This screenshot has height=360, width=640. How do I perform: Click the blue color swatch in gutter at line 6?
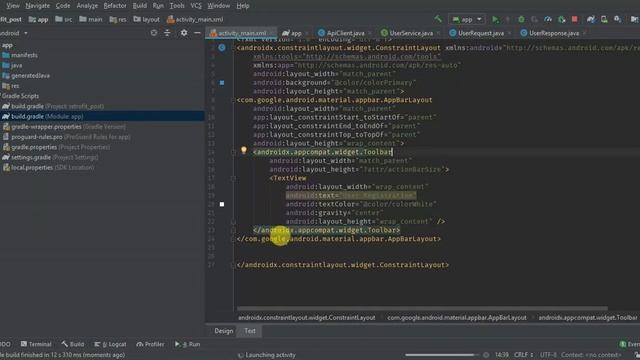[x=222, y=82]
